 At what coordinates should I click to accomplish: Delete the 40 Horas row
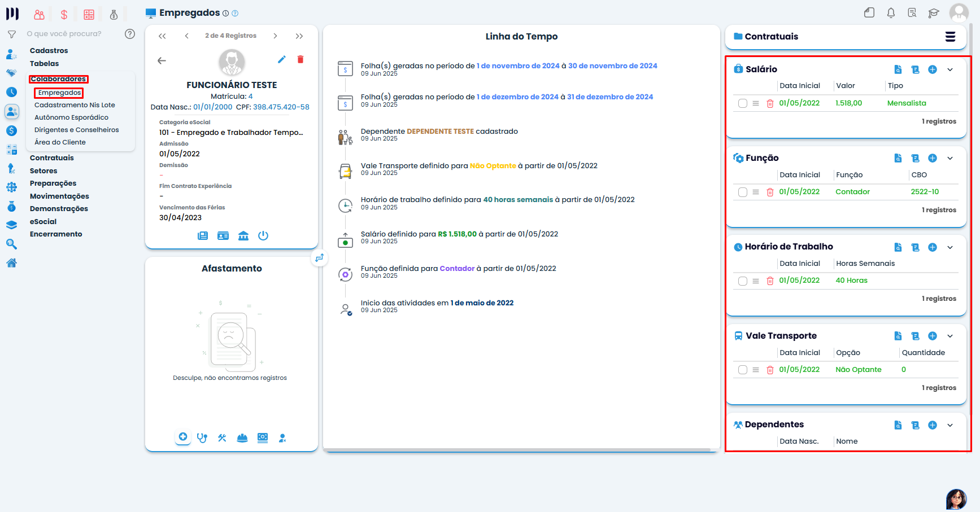point(770,281)
